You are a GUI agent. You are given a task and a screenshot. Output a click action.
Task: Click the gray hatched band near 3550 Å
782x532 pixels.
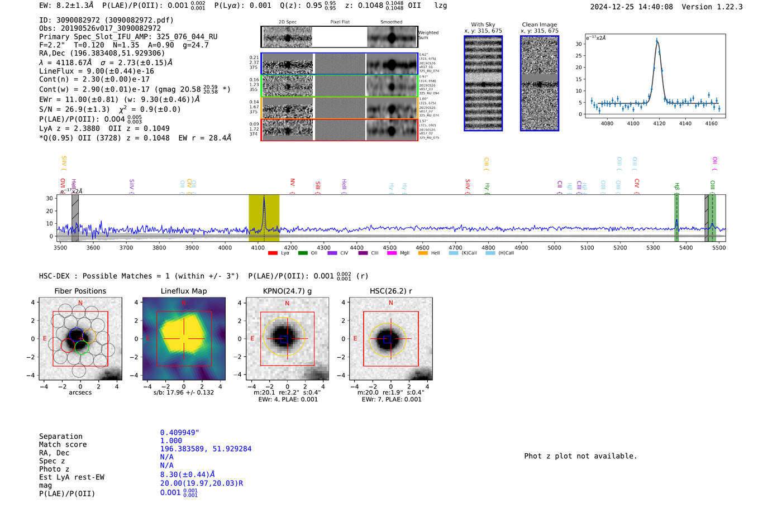[x=75, y=218]
